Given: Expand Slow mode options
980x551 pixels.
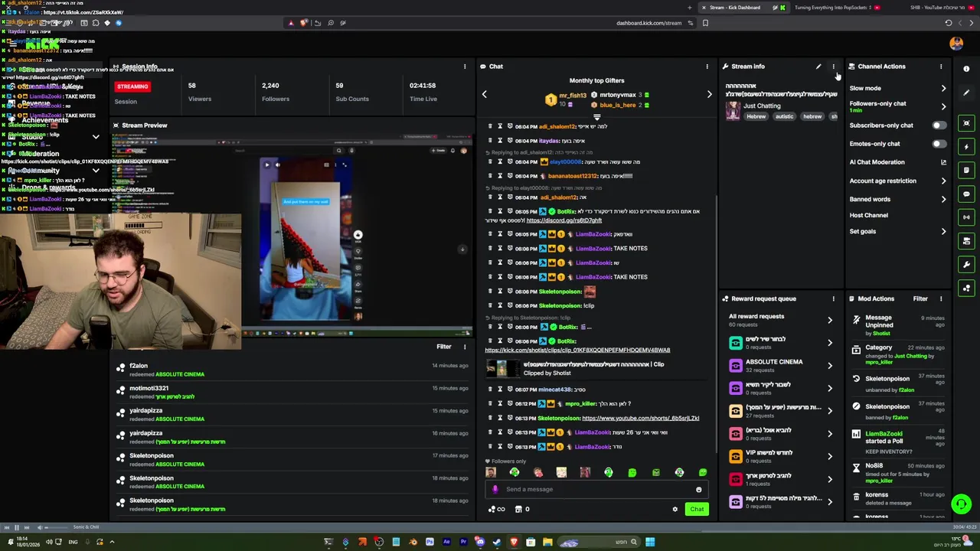Looking at the screenshot, I should click(x=943, y=89).
